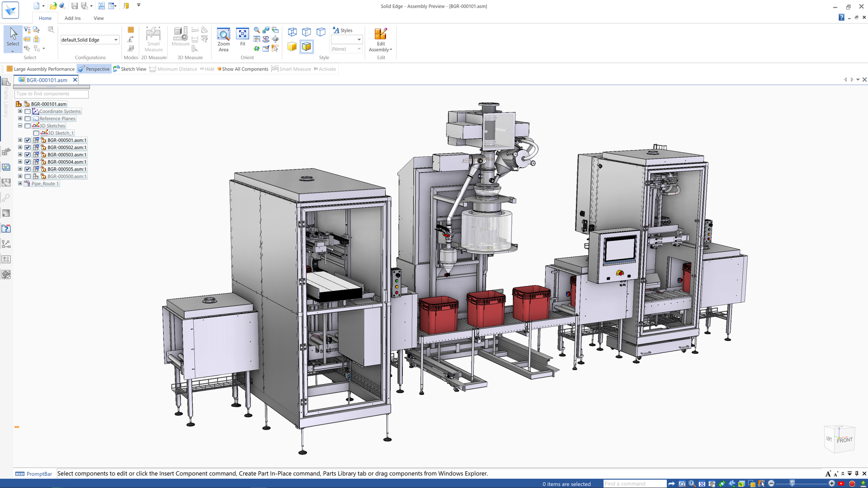This screenshot has width=868, height=488.
Task: Click the zoom slider in status bar
Action: (792, 483)
